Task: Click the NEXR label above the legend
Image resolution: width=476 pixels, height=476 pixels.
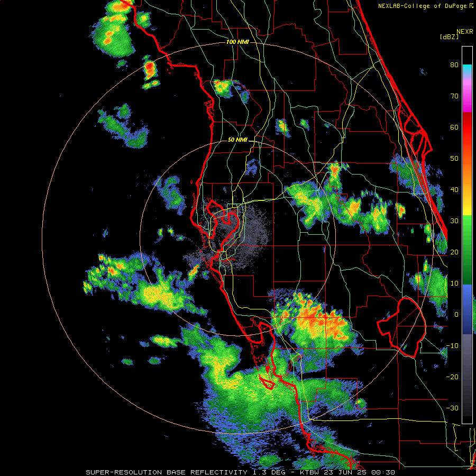Action: click(465, 32)
